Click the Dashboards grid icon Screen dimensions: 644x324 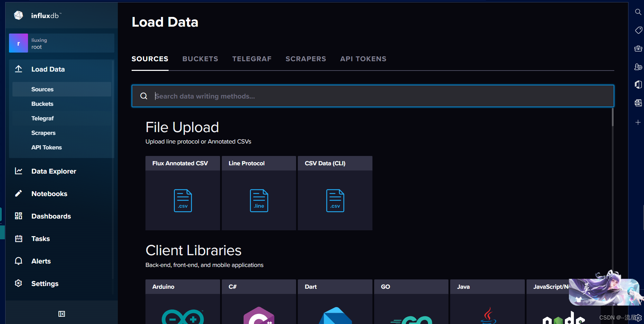click(x=19, y=216)
